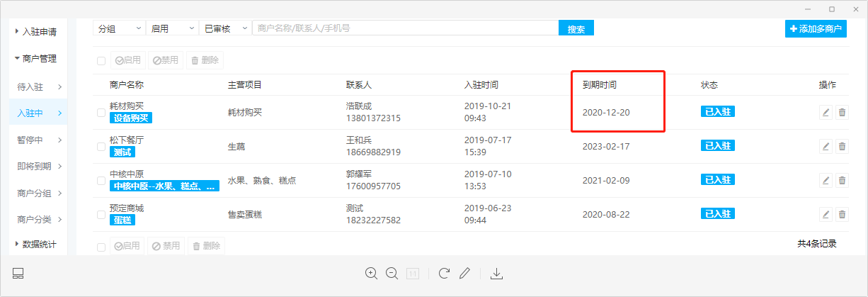Click the 入驻时间 column header

click(x=481, y=85)
